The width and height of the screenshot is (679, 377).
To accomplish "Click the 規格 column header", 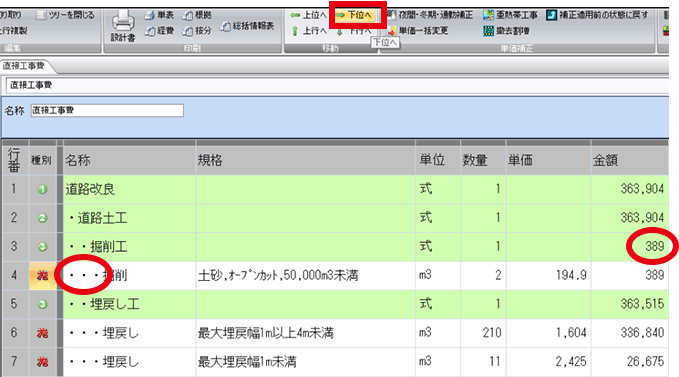I will point(305,161).
